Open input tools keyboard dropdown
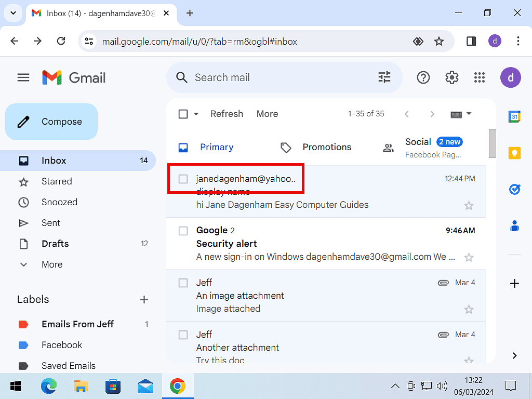The width and height of the screenshot is (532, 399). pos(468,114)
